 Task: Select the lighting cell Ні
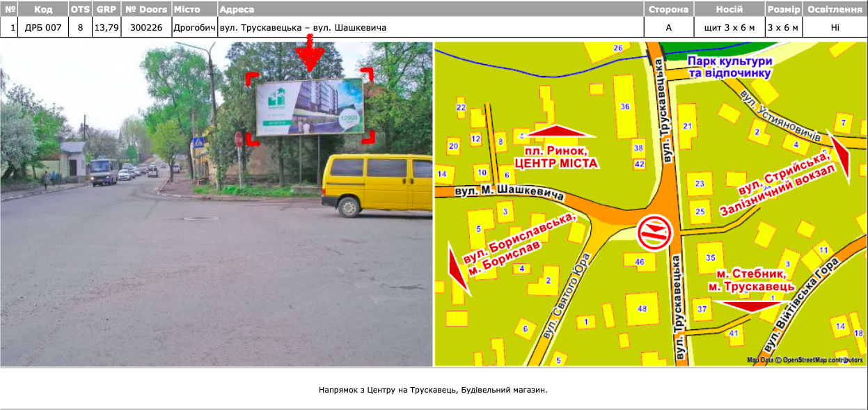click(x=835, y=27)
